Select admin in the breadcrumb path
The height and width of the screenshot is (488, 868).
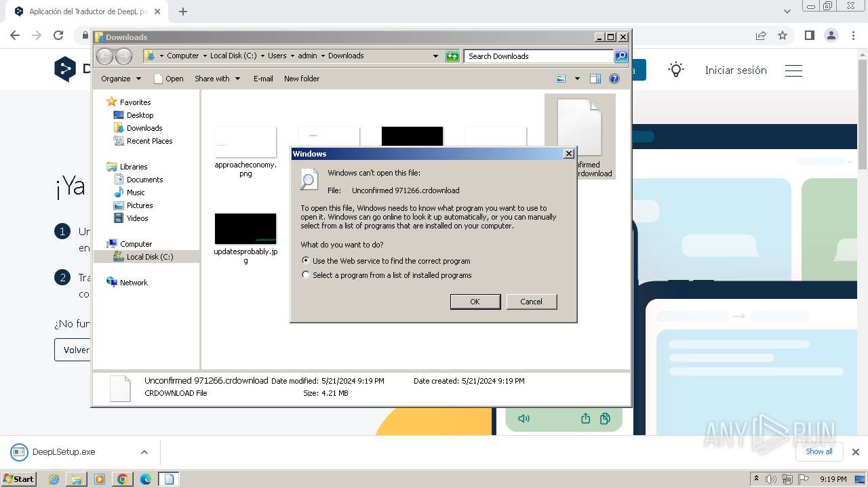[307, 56]
